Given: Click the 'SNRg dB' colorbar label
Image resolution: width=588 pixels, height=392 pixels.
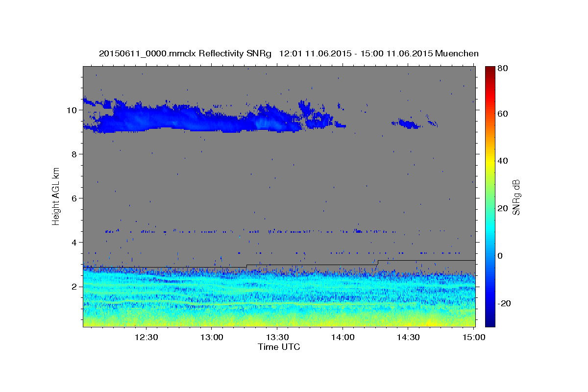Looking at the screenshot, I should tap(516, 197).
